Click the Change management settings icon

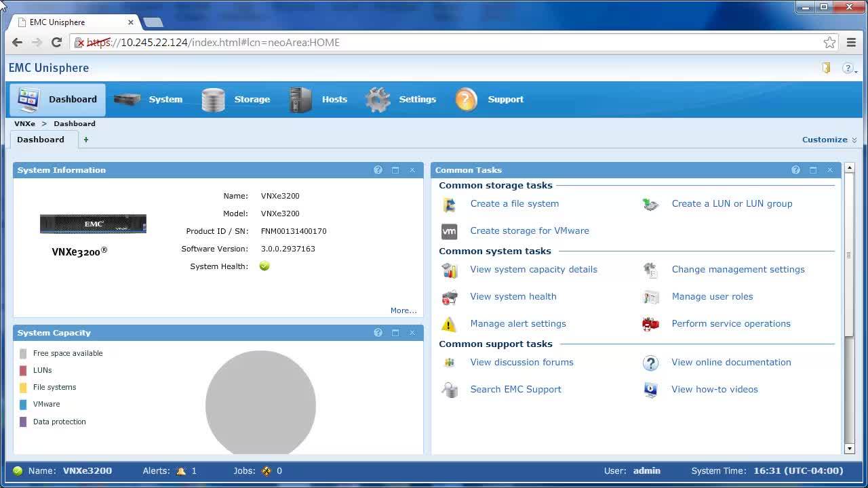(x=650, y=270)
